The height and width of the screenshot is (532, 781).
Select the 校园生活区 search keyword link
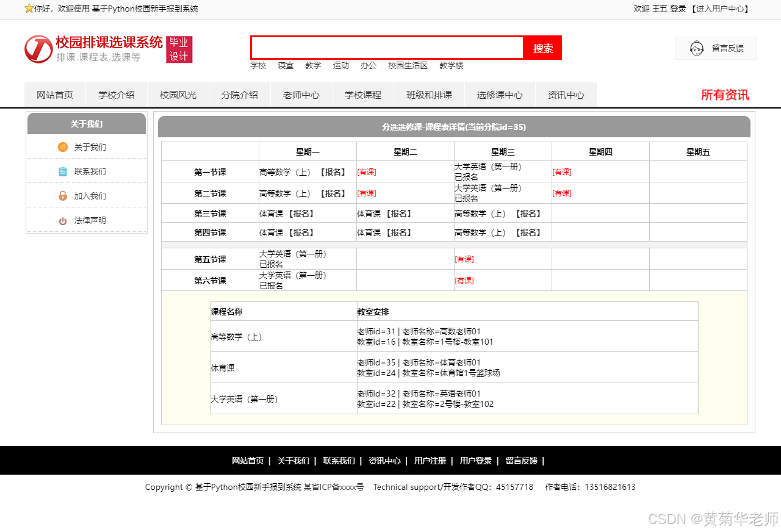pos(408,65)
